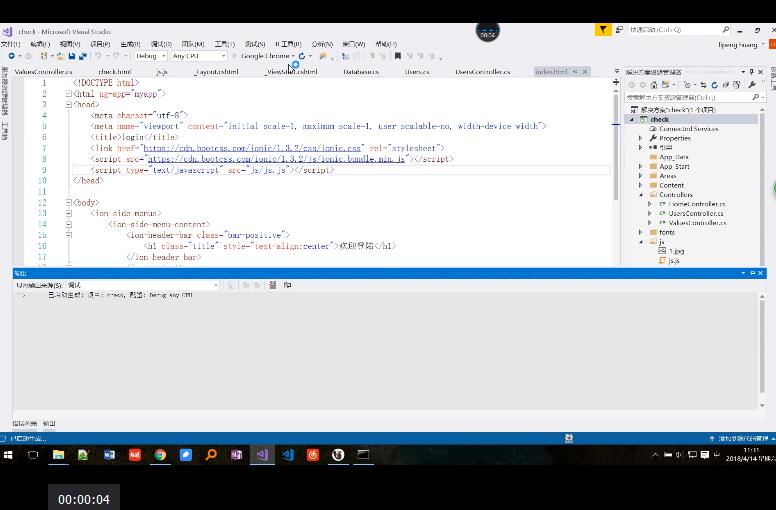
Task: Expand the fonts folder
Action: [641, 232]
